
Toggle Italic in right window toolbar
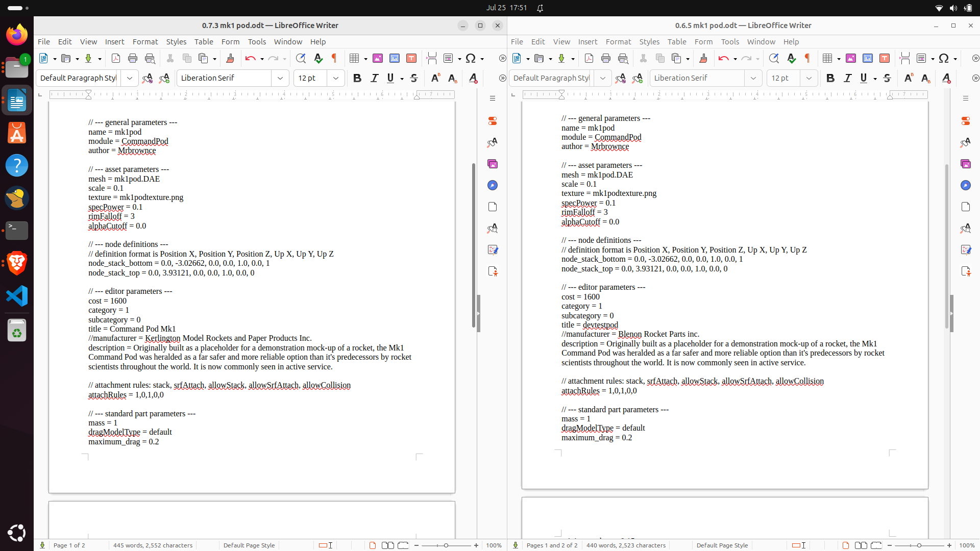tap(848, 78)
